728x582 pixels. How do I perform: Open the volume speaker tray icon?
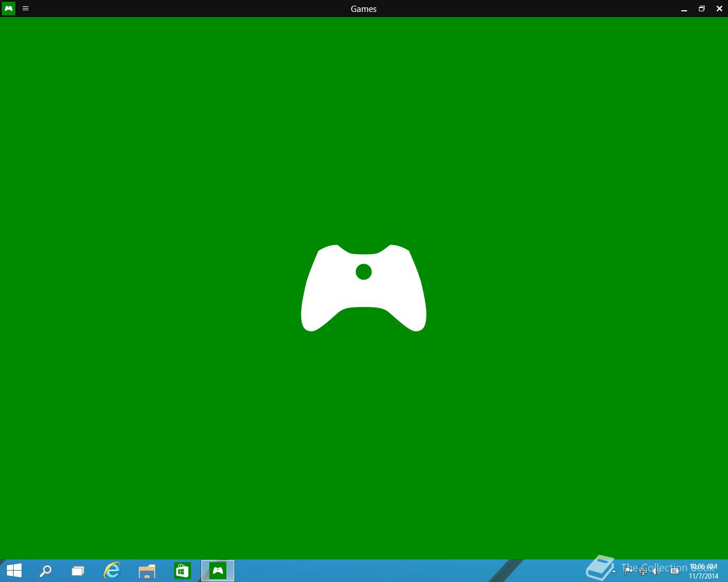[657, 571]
